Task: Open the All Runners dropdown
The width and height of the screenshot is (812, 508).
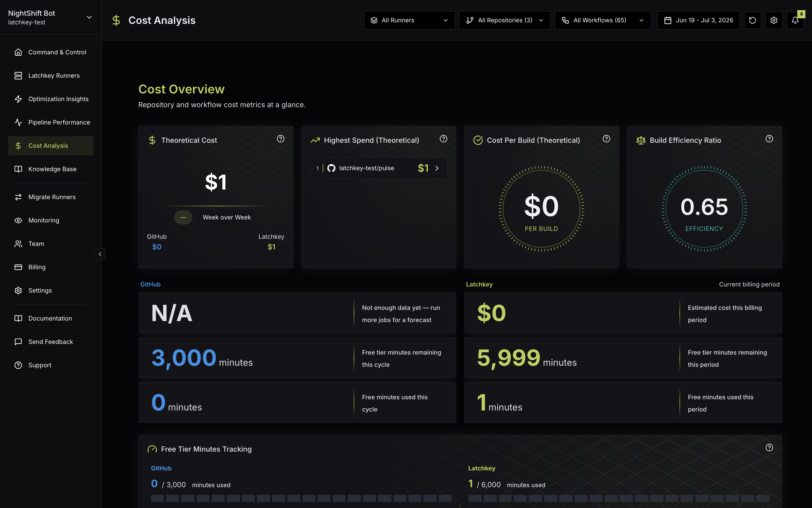Action: (409, 20)
